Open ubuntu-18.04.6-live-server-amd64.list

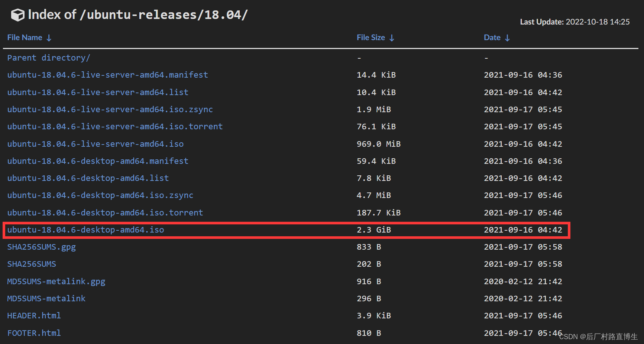pyautogui.click(x=97, y=92)
